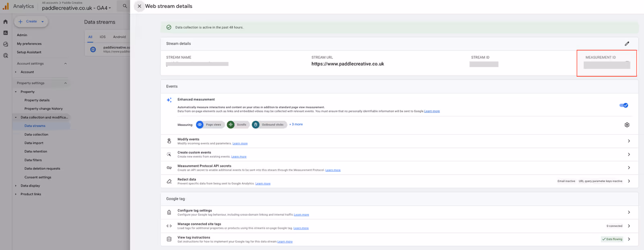Screen dimensions: 644x250
Task: Expand Measurement Protocol API secrets chevron
Action: coord(629,168)
